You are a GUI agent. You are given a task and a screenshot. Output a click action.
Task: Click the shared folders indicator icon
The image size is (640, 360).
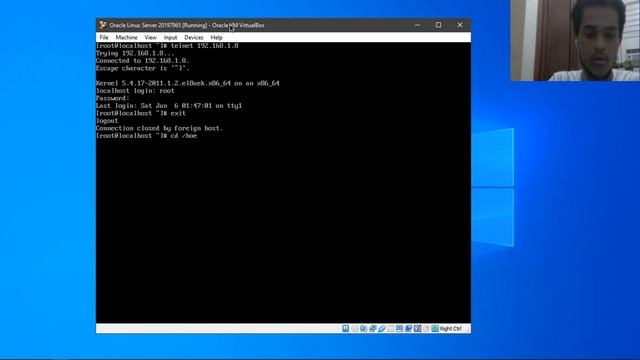coord(391,329)
